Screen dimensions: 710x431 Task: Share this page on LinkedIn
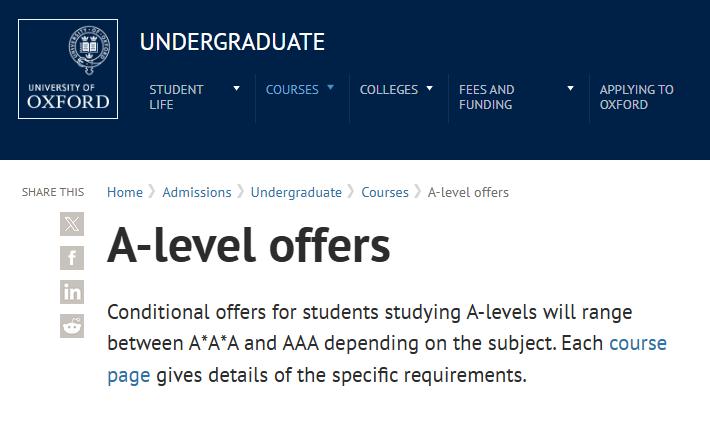pyautogui.click(x=72, y=292)
